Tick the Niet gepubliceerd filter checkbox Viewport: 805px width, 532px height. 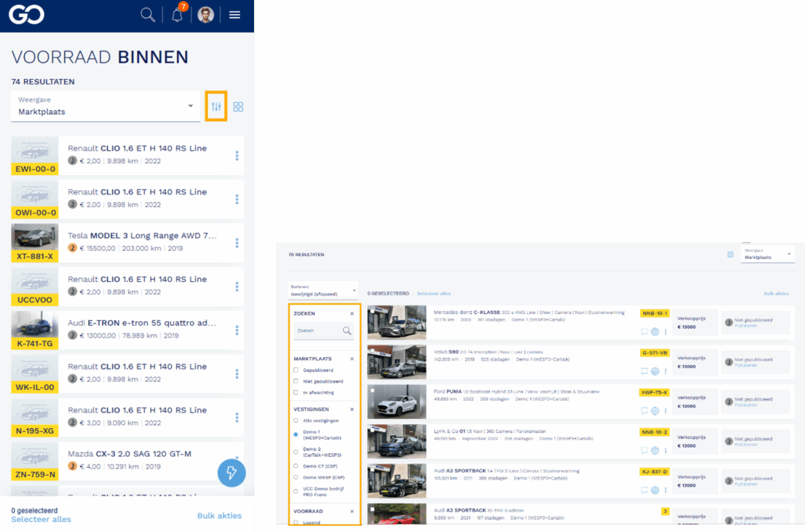pyautogui.click(x=295, y=381)
